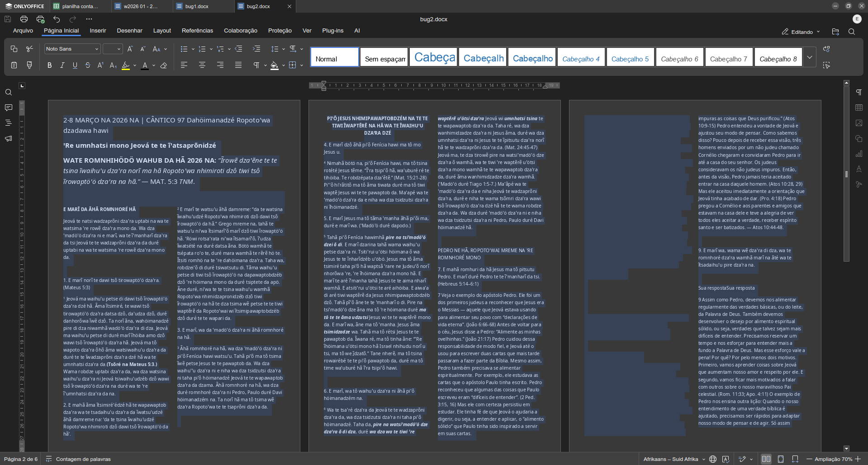Toggle strikethrough formatting
Image resolution: width=868 pixels, height=465 pixels.
click(x=88, y=66)
